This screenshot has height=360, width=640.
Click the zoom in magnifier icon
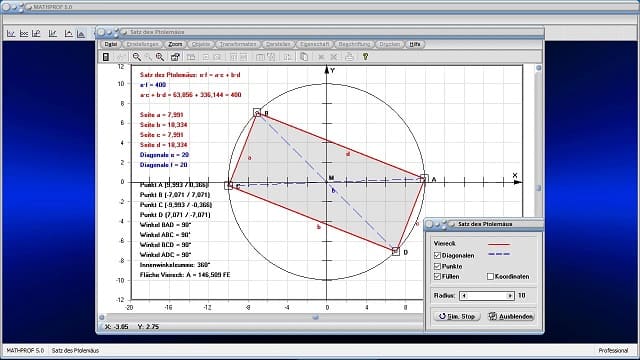point(160,57)
